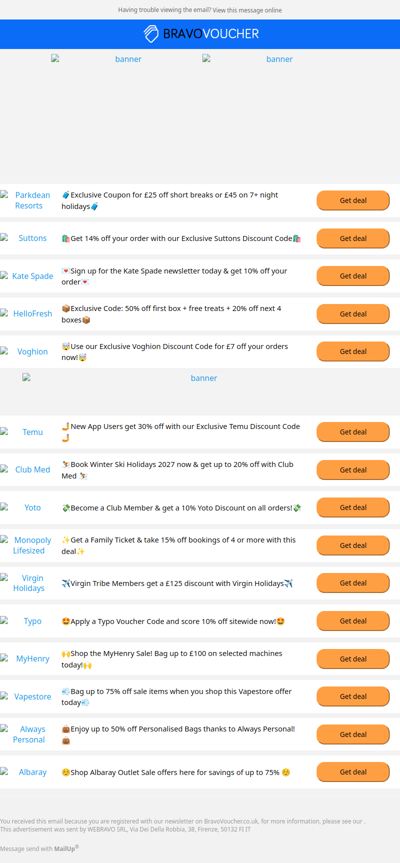Open the second banner image at top right

click(276, 59)
